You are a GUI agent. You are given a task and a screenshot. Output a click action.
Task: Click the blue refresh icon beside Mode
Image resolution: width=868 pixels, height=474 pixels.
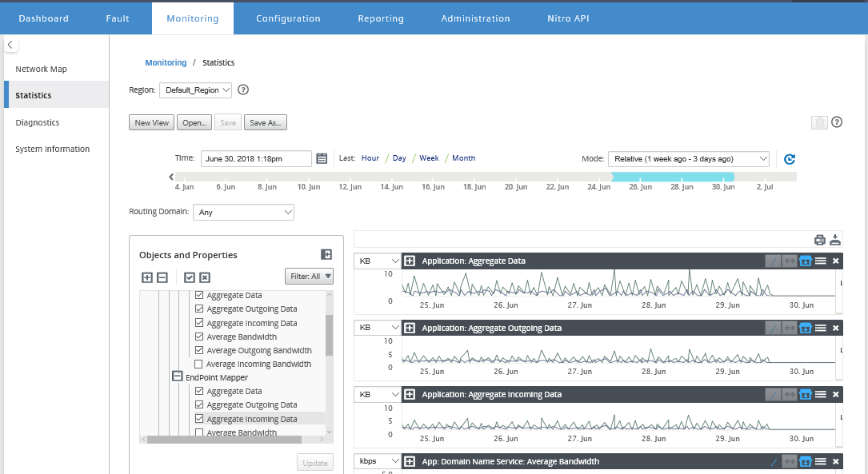coord(790,159)
